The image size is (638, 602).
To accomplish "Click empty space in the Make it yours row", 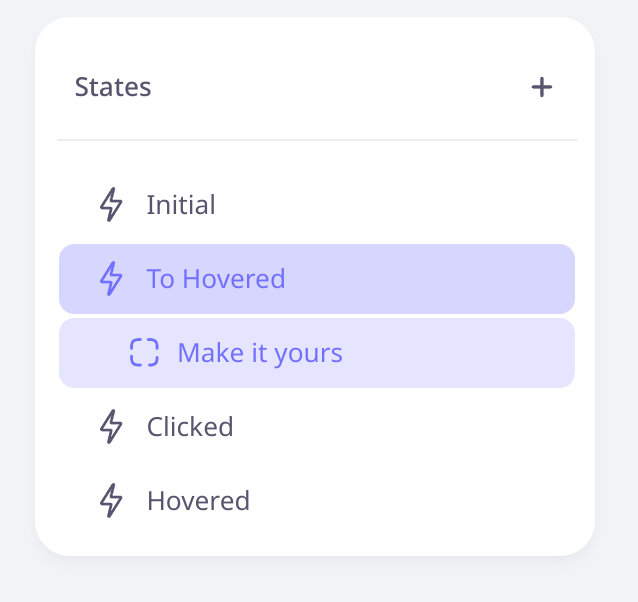I will (x=456, y=353).
